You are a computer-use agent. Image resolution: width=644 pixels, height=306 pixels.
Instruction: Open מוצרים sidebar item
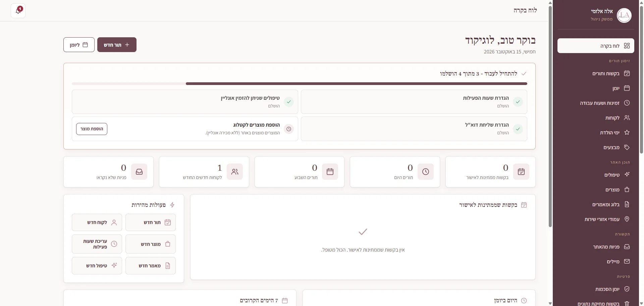click(x=596, y=189)
